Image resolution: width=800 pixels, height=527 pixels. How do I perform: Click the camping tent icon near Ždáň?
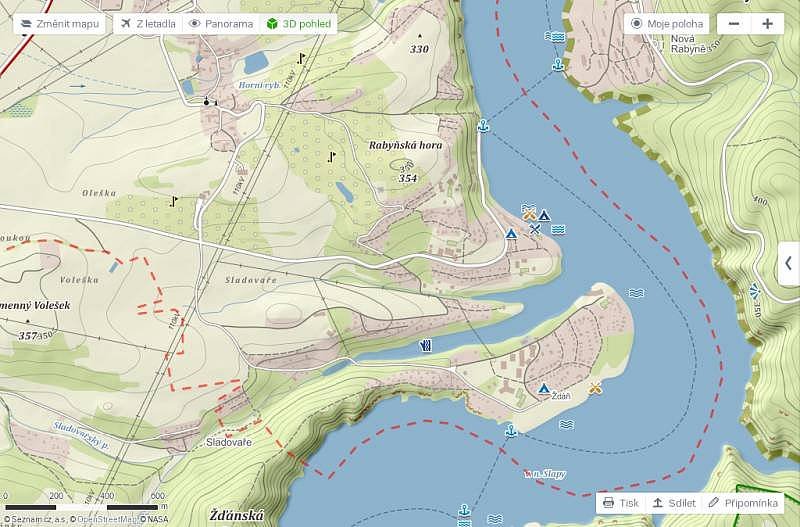(544, 388)
